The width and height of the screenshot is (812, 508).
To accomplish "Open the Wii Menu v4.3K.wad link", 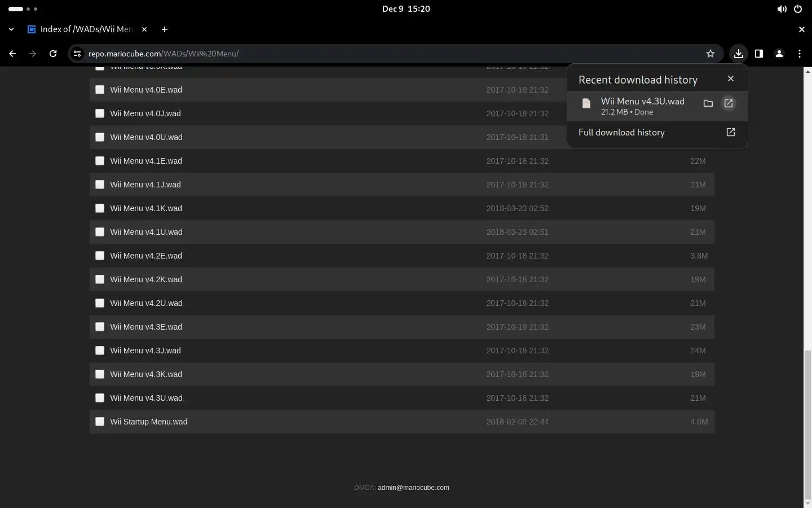I will [146, 374].
